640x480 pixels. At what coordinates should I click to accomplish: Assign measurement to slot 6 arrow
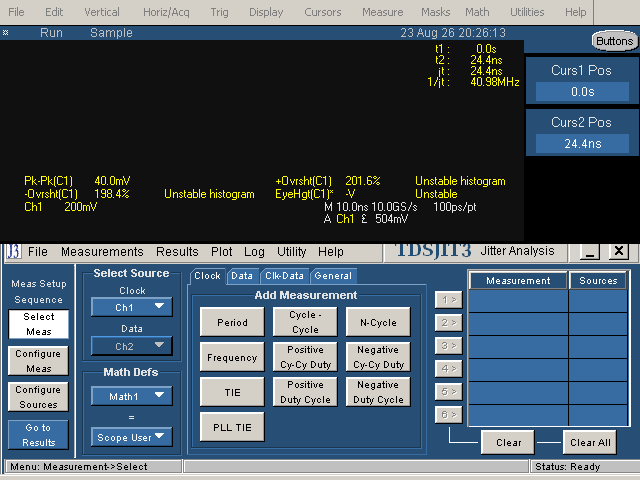[448, 415]
